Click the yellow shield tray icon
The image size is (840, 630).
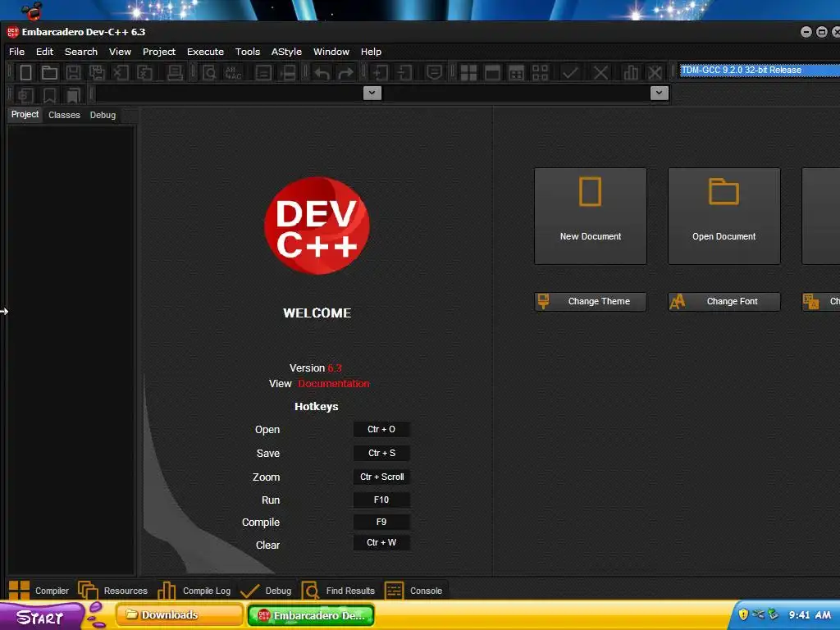pyautogui.click(x=743, y=614)
